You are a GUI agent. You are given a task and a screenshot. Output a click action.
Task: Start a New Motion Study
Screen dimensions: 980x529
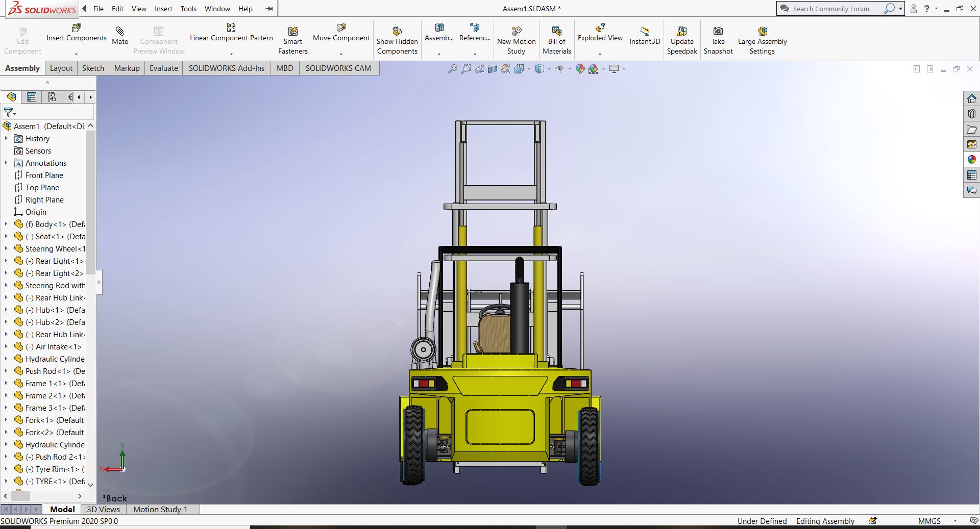(516, 32)
